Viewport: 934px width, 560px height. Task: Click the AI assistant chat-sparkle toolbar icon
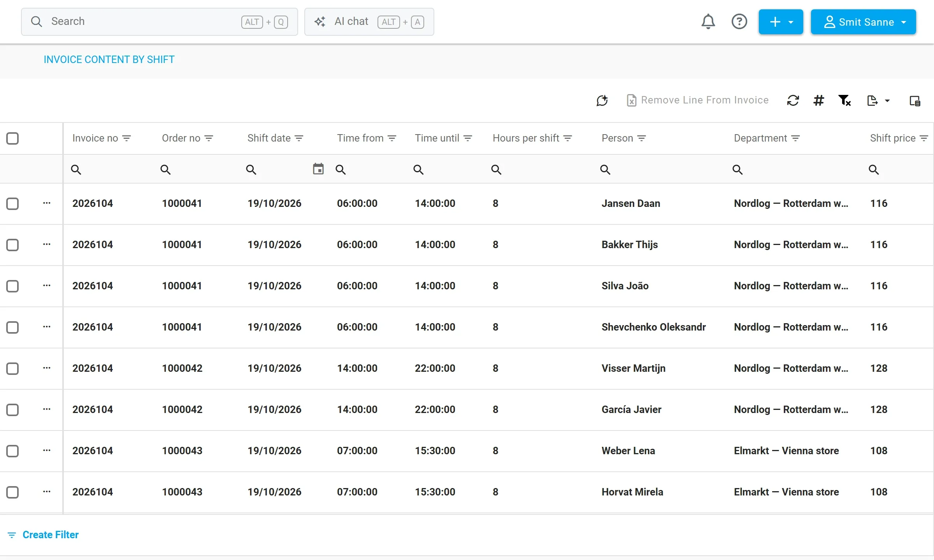point(602,100)
